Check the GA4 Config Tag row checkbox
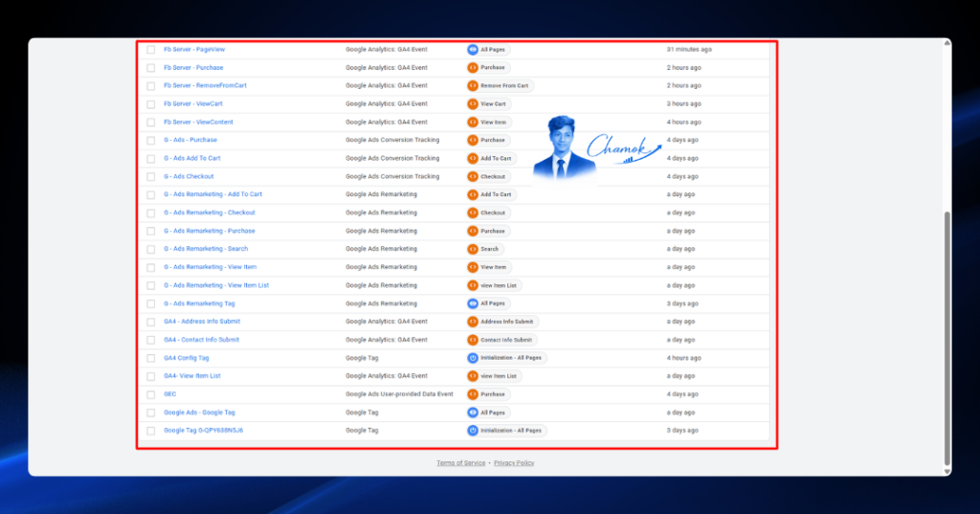980x514 pixels. point(150,358)
